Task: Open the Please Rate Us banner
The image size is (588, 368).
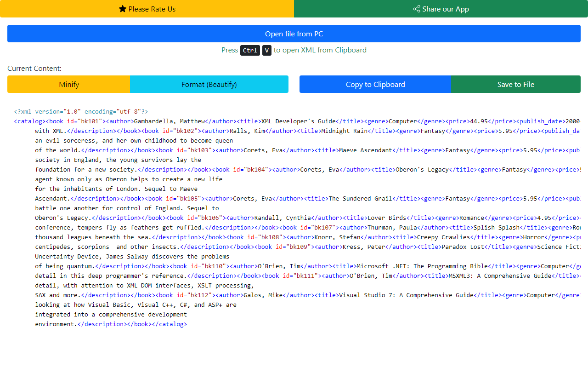Action: 147,8
